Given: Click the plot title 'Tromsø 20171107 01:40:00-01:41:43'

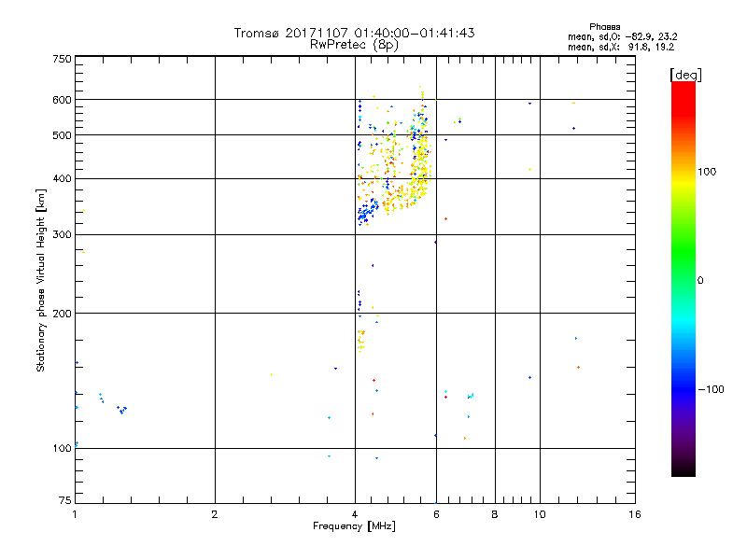Looking at the screenshot, I should point(354,33).
